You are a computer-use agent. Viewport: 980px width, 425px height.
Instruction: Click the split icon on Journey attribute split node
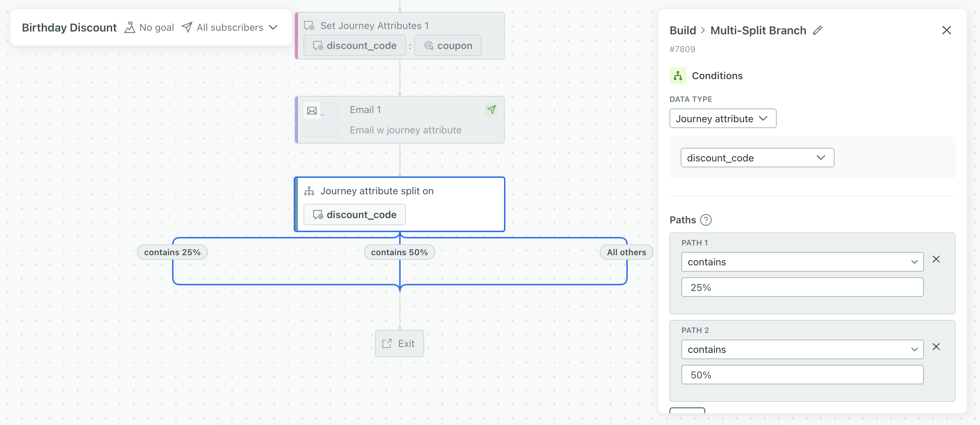[x=309, y=190]
